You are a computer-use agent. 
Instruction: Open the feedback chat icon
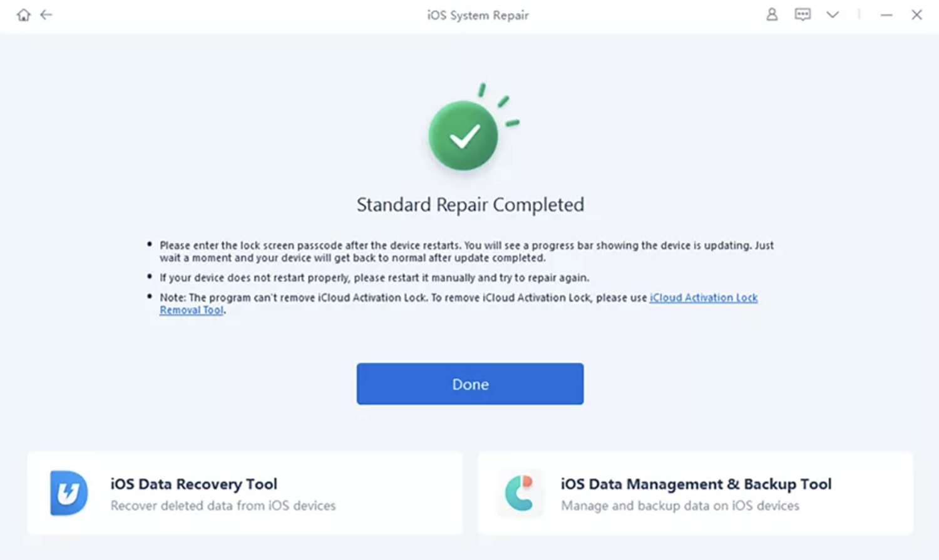pos(803,14)
